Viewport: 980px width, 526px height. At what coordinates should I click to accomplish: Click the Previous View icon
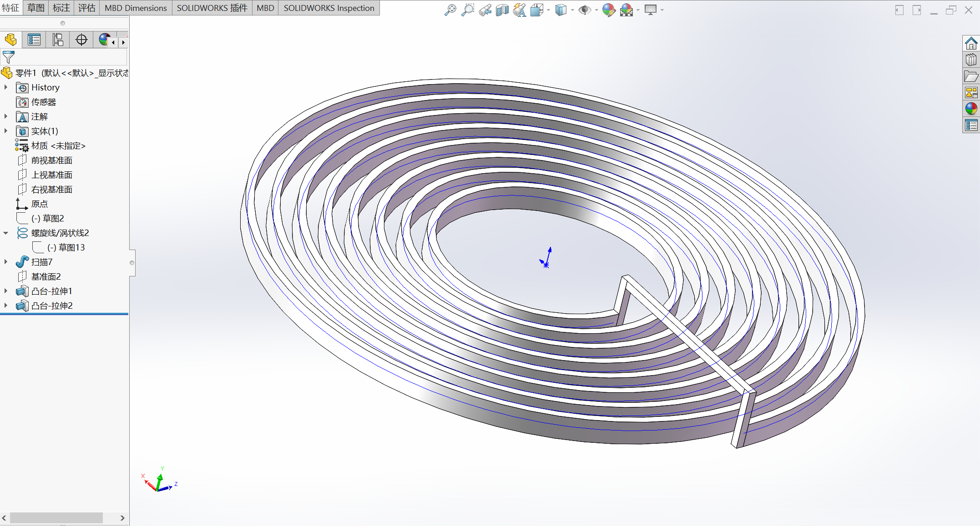pyautogui.click(x=485, y=10)
